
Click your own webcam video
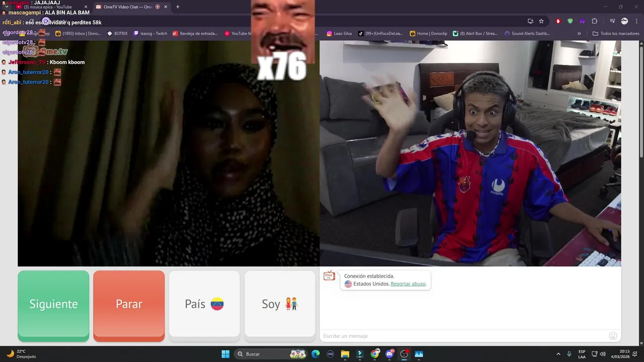(x=470, y=153)
